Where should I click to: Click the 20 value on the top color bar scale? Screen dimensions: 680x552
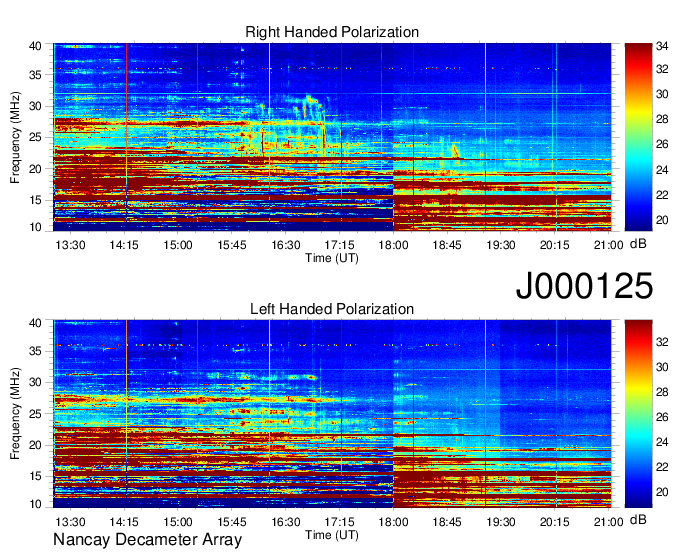coord(662,220)
